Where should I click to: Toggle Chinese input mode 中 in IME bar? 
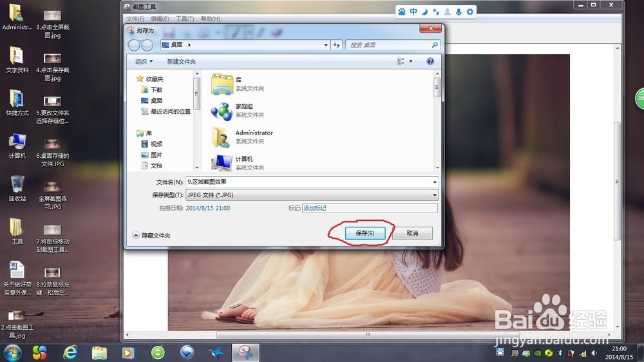tap(413, 12)
